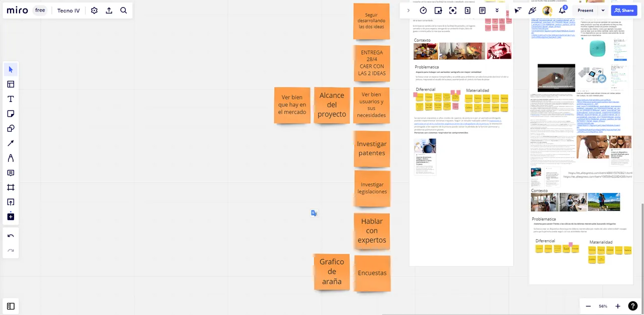Viewport: 644px width, 315px height.
Task: Open Present options dropdown arrow
Action: point(603,11)
